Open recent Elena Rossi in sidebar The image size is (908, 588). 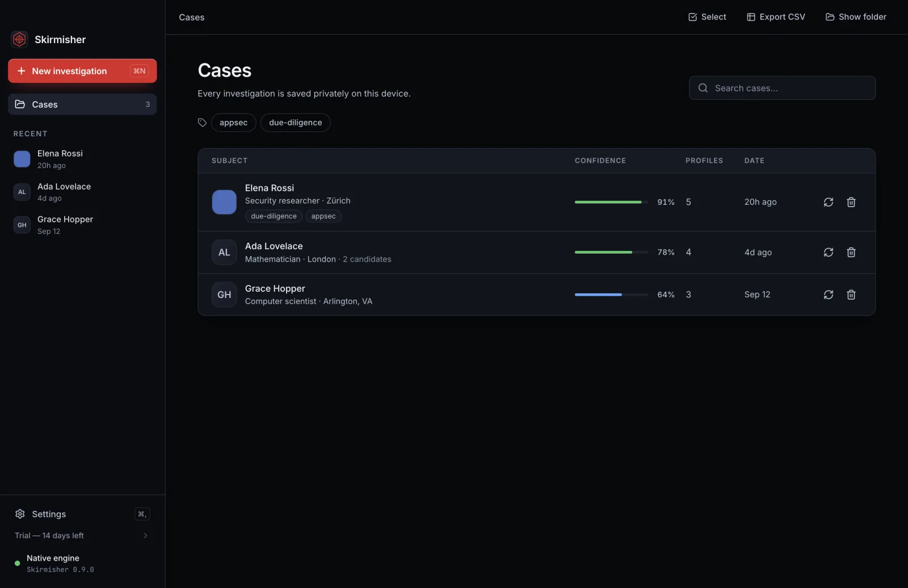pos(82,159)
